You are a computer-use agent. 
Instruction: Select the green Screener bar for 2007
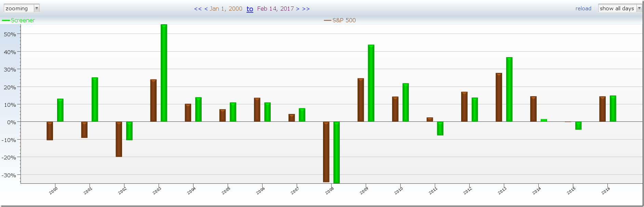click(x=302, y=115)
